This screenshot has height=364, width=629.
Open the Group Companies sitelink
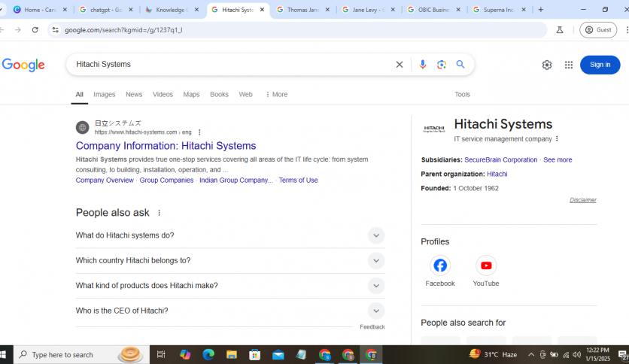[x=166, y=180]
